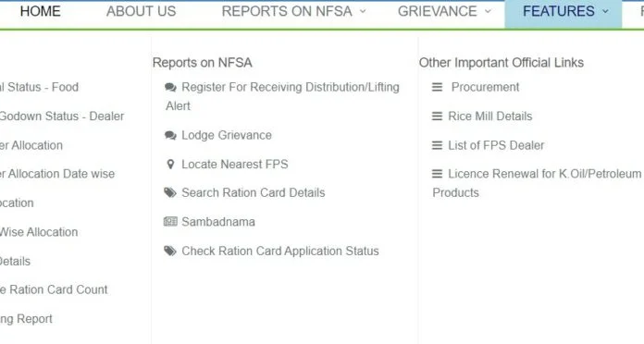Click the list icon next to Procurement
The height and width of the screenshot is (344, 644).
[438, 87]
